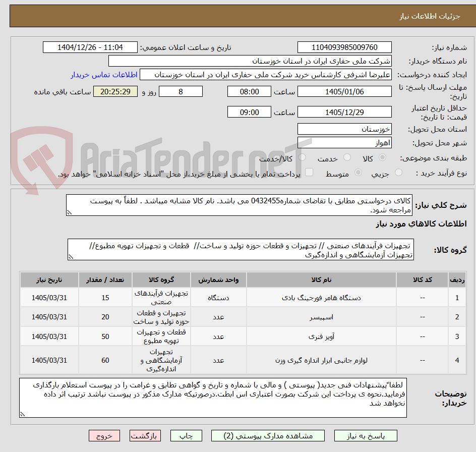
Task: Click the buyer organization name field
Action: tap(250, 61)
